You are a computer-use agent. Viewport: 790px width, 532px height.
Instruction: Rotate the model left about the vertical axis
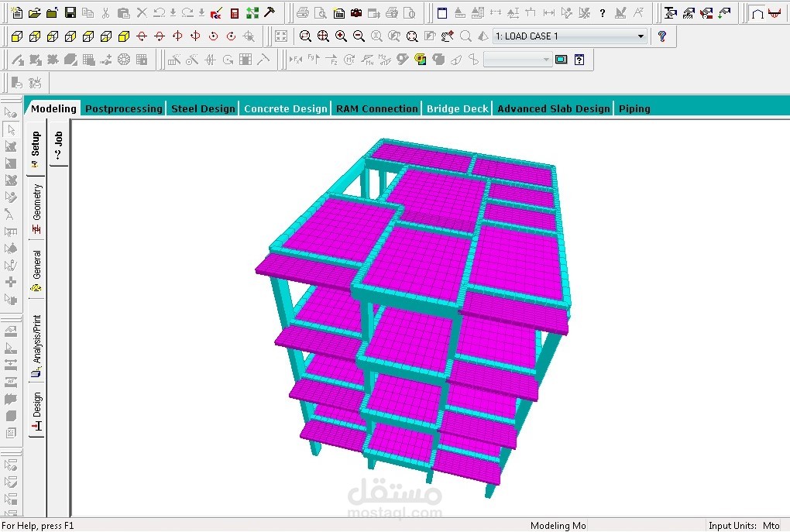pos(177,36)
